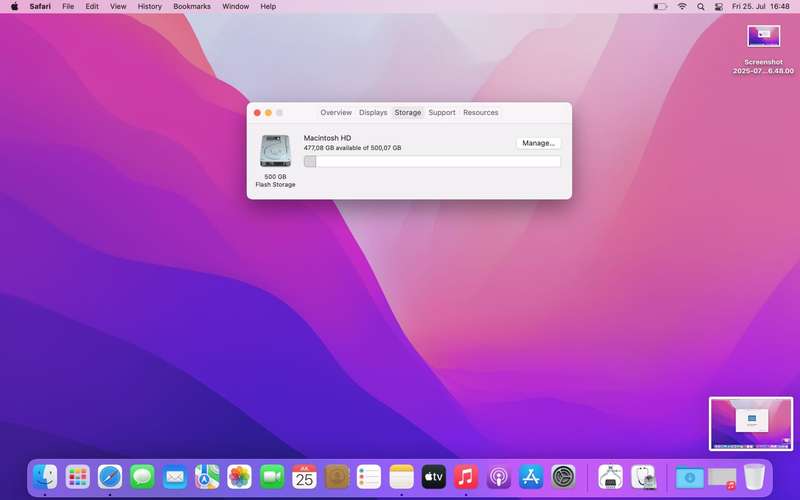Open the History menu
This screenshot has width=800, height=500.
point(149,7)
